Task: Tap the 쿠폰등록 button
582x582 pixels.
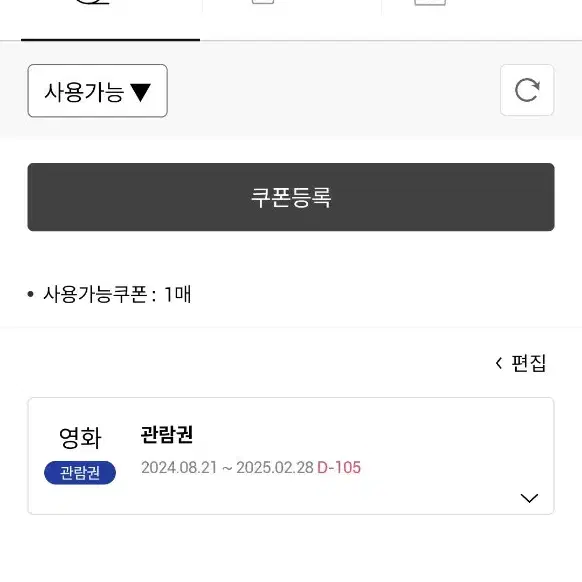Action: coord(291,197)
